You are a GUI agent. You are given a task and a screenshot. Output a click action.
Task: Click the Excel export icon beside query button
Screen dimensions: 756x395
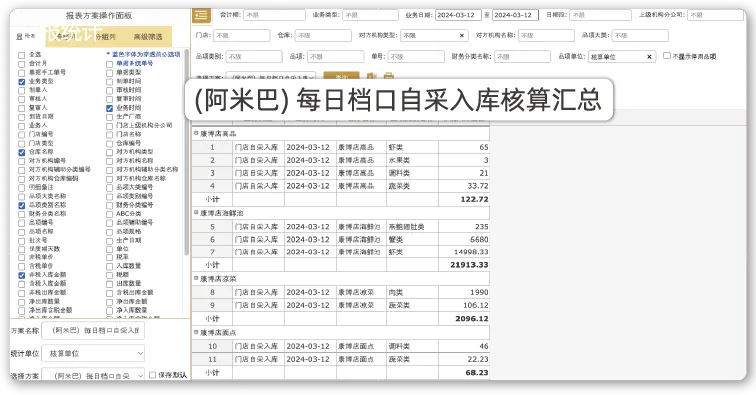371,76
